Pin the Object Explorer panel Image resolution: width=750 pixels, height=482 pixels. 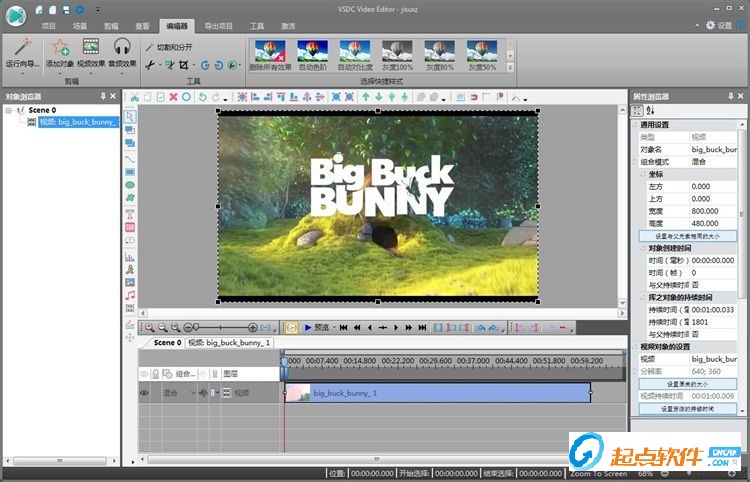coord(103,96)
